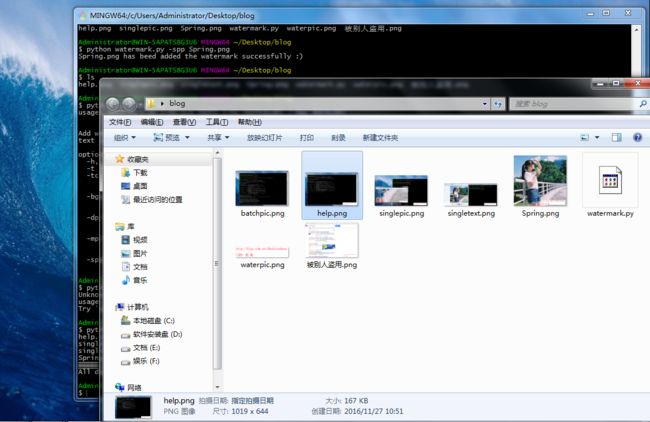Open 娱乐 (F:) drive in sidebar

(146, 361)
